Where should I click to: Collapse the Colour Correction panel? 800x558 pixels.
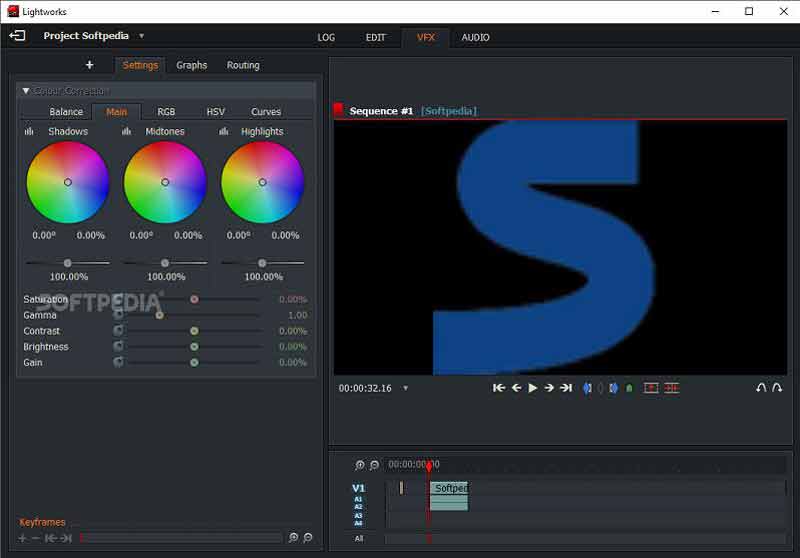click(26, 91)
